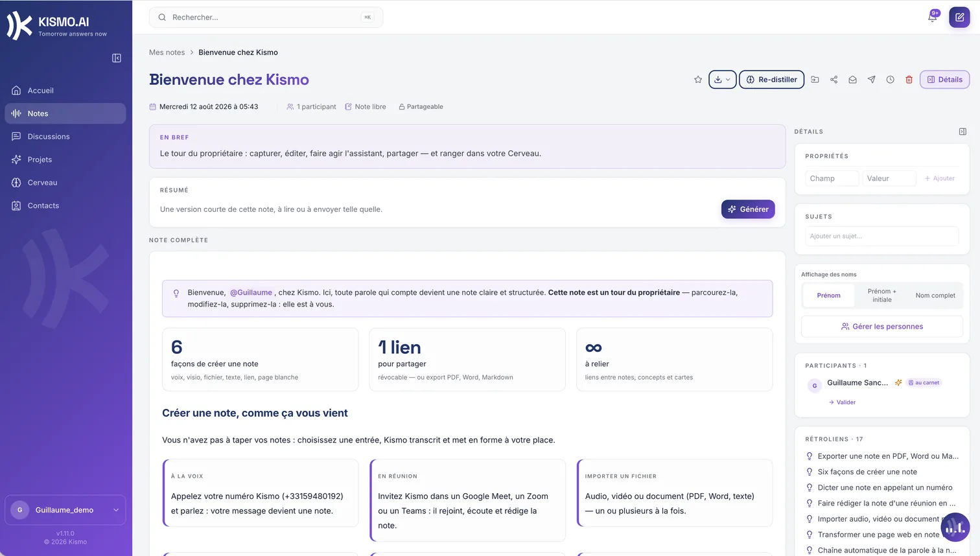Click the Rechercher search field
The height and width of the screenshot is (556, 980).
tap(266, 17)
